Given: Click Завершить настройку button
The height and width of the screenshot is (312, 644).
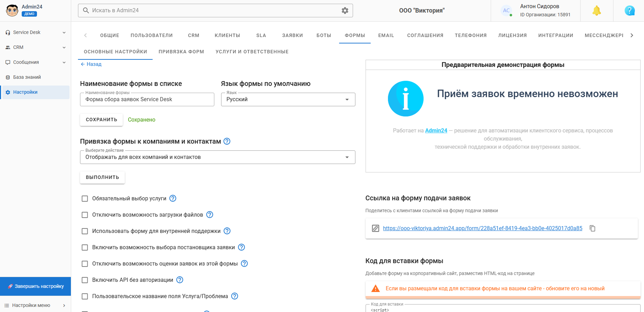Looking at the screenshot, I should [x=36, y=286].
